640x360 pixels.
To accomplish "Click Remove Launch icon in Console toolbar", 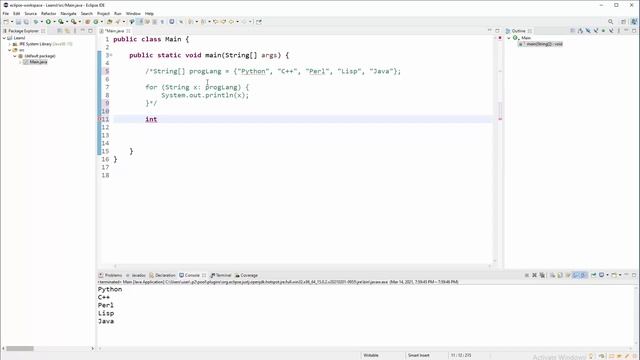I will coord(534,276).
